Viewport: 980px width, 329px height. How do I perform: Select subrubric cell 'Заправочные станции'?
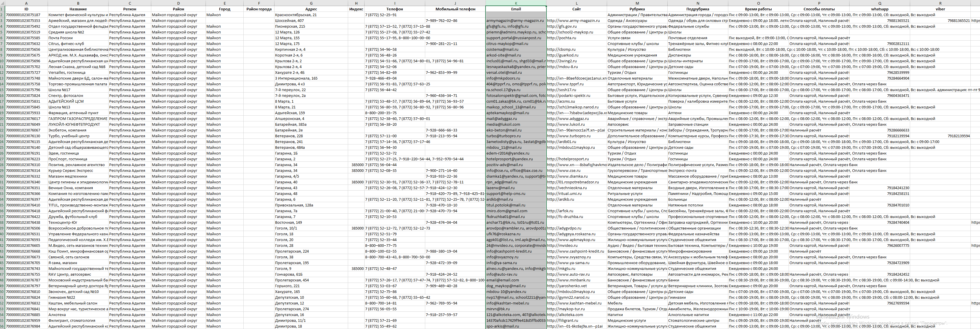point(698,125)
